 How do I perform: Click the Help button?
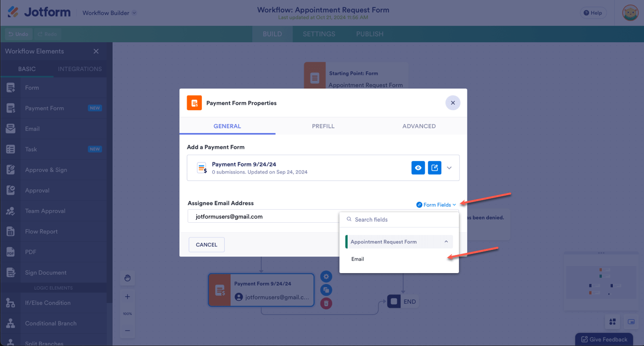click(x=593, y=13)
